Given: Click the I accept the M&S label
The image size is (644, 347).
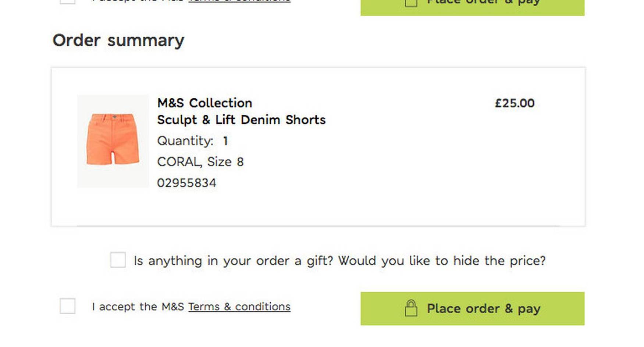Looking at the screenshot, I should pos(138,306).
